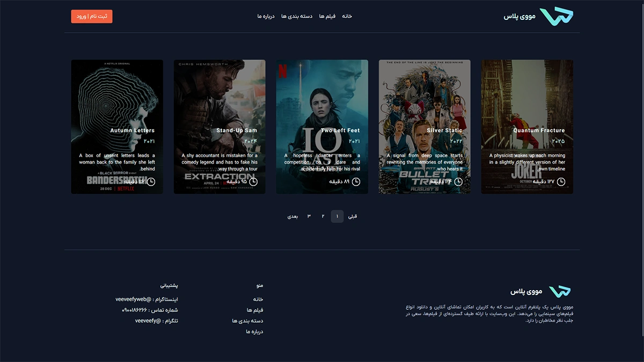Click the clock icon on Autumn Letters card

point(151,182)
